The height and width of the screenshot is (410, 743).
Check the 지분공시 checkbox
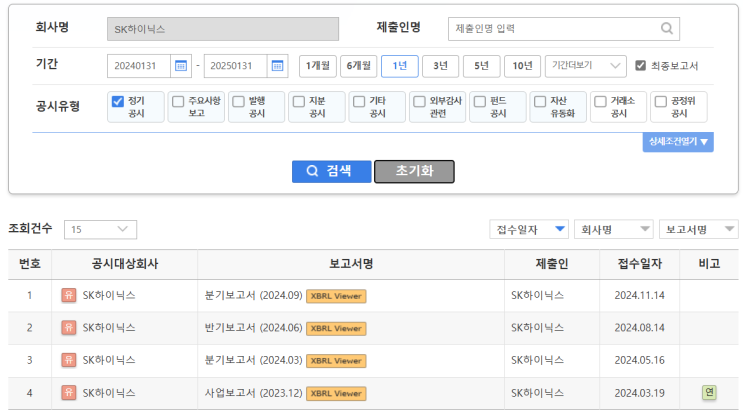(x=299, y=101)
